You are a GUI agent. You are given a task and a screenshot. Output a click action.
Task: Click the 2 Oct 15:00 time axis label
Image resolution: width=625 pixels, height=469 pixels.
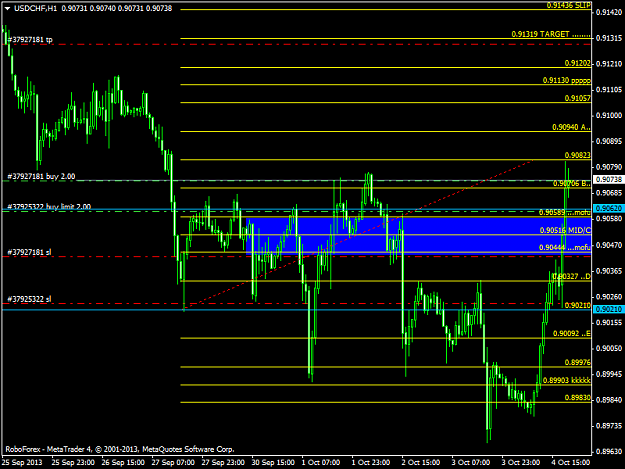[x=421, y=463]
